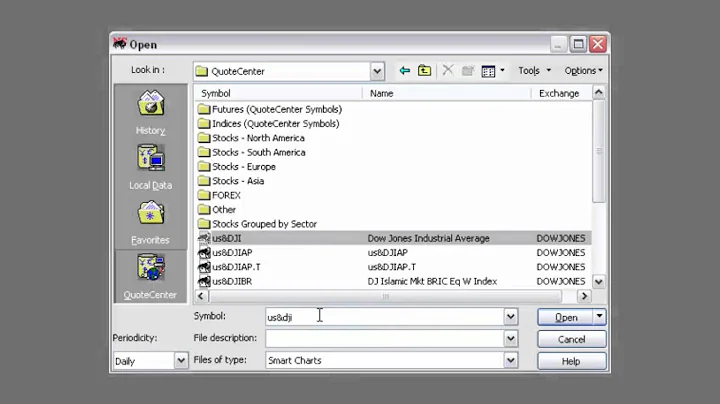Click the Help button
720x404 pixels.
pos(572,361)
